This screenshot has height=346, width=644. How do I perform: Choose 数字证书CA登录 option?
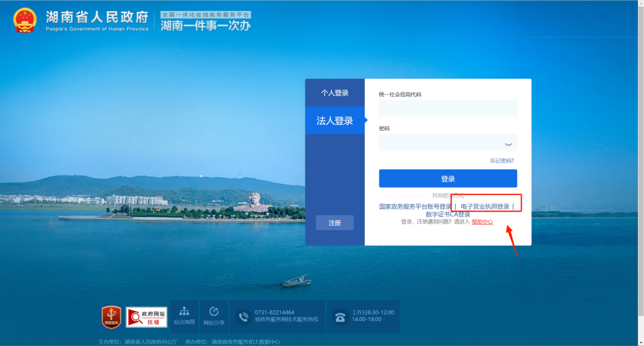[448, 215]
